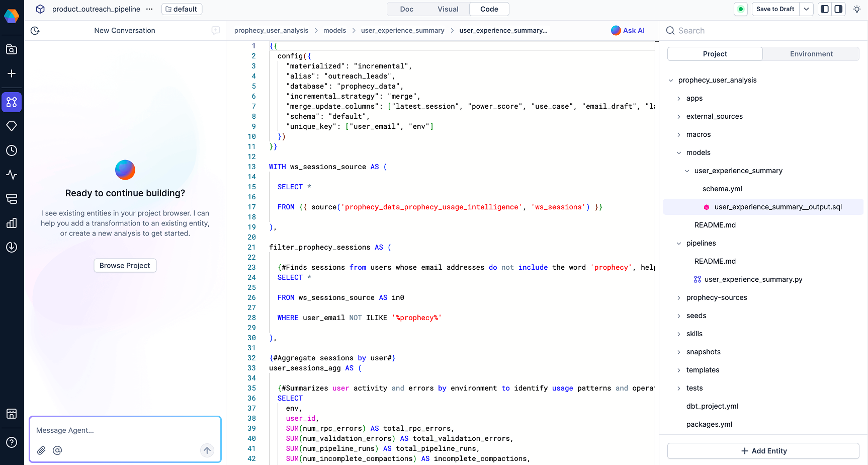Open the server stack icon in sidebar
Image resolution: width=868 pixels, height=465 pixels.
12,199
